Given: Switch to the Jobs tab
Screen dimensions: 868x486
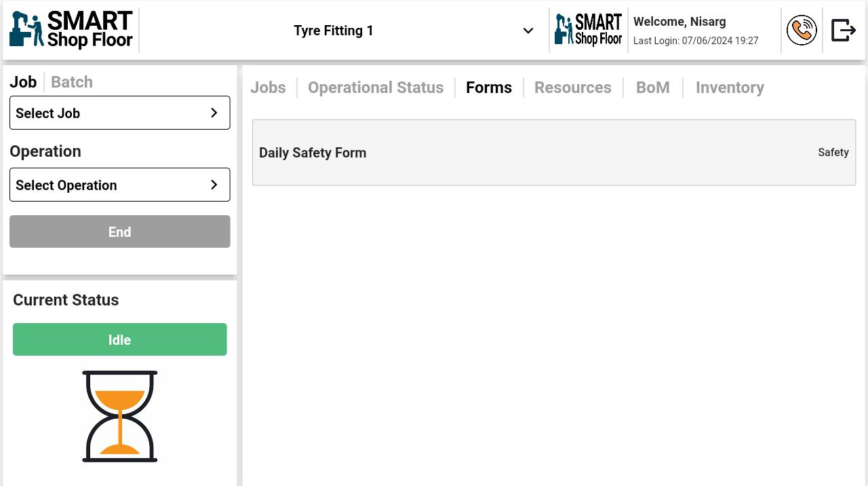Looking at the screenshot, I should (x=268, y=88).
